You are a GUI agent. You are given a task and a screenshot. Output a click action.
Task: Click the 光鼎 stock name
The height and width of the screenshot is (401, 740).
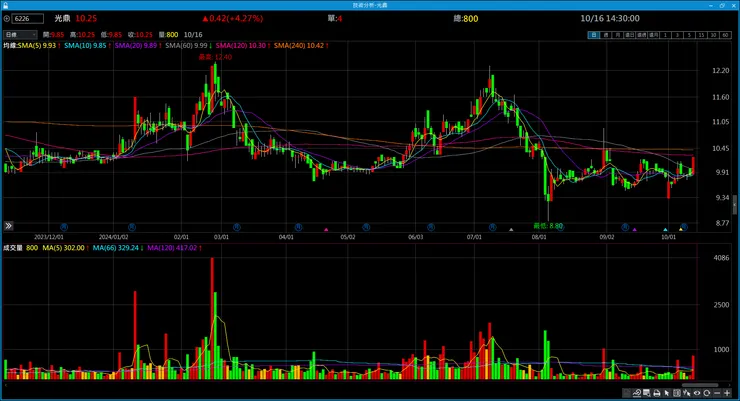coord(62,18)
